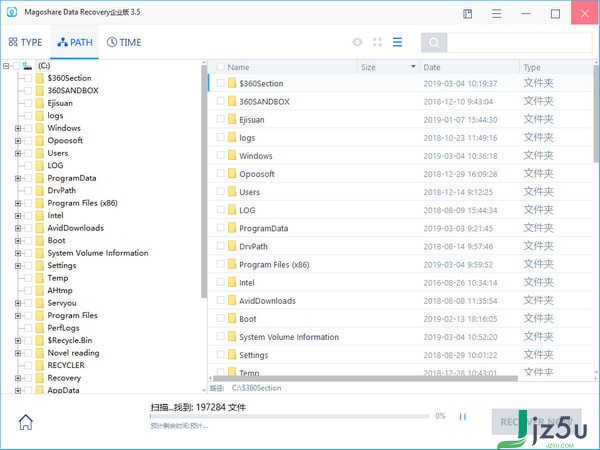
Task: Click the file list horizontal scrollbar
Action: click(x=365, y=378)
